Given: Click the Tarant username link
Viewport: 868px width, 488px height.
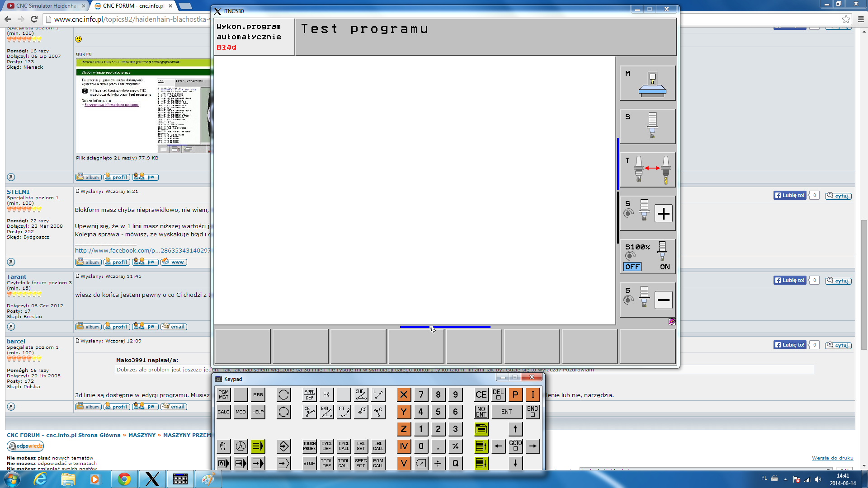Looking at the screenshot, I should 16,277.
